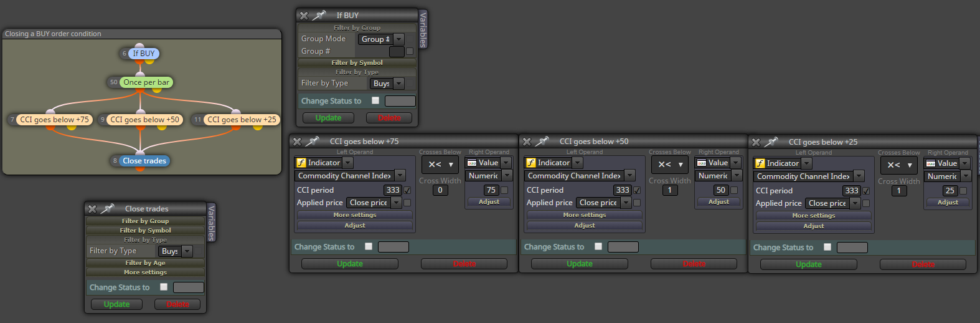Close the If BUY panel with its X icon

pos(304,16)
